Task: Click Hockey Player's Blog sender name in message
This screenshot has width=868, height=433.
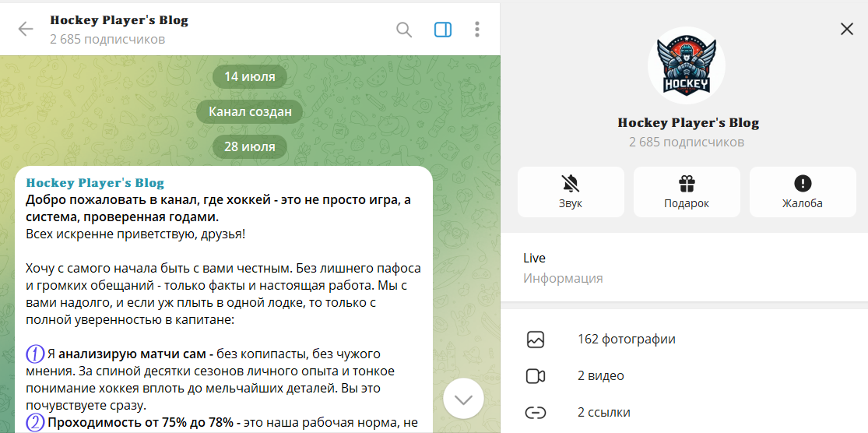Action: click(95, 183)
